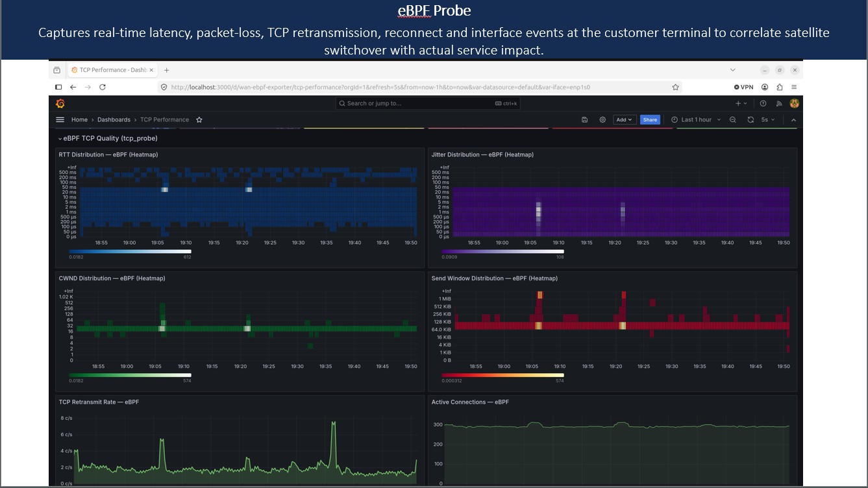Open the Add dropdown

[624, 119]
